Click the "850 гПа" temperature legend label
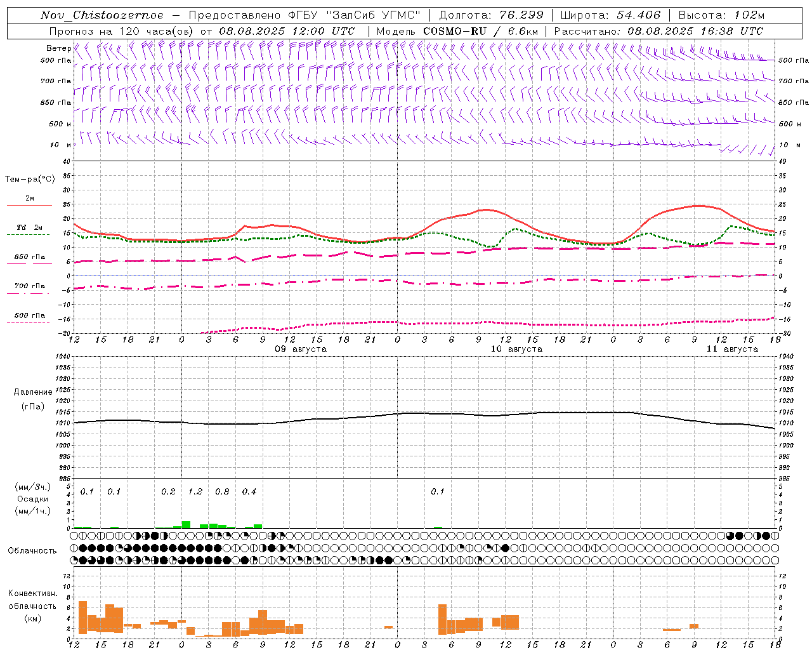The image size is (812, 650). [30, 257]
